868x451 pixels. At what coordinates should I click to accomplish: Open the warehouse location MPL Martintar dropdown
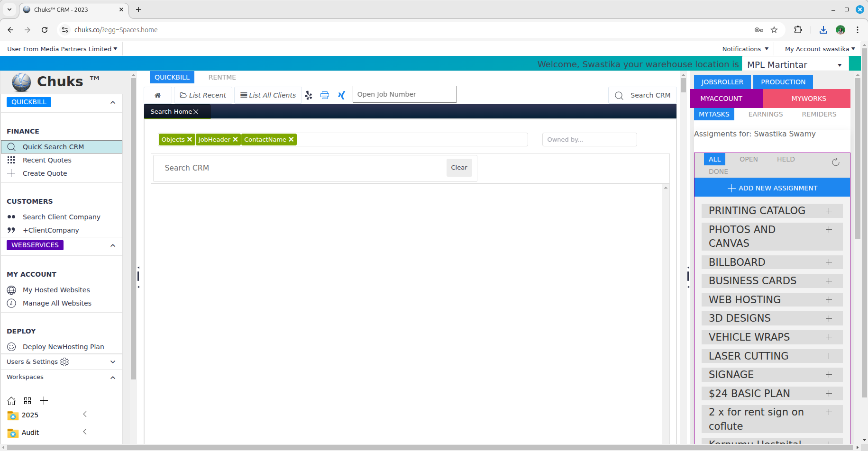click(x=795, y=64)
